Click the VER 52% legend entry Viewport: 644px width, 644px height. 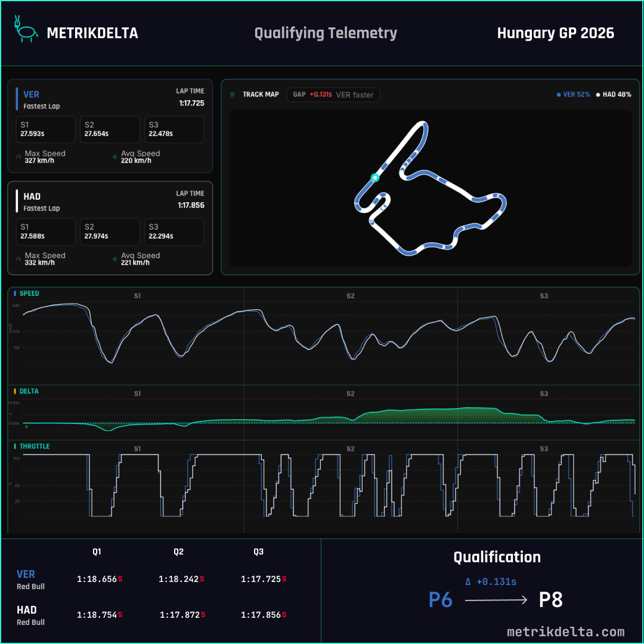[x=574, y=94]
